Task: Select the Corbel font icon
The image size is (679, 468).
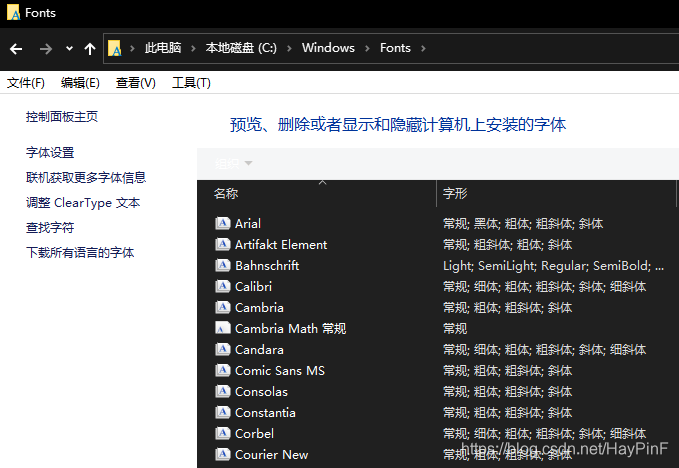Action: (223, 433)
